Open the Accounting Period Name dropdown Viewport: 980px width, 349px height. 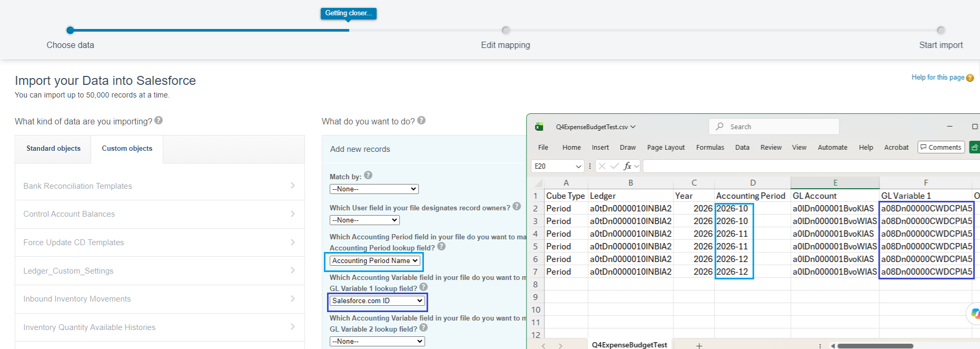(374, 260)
